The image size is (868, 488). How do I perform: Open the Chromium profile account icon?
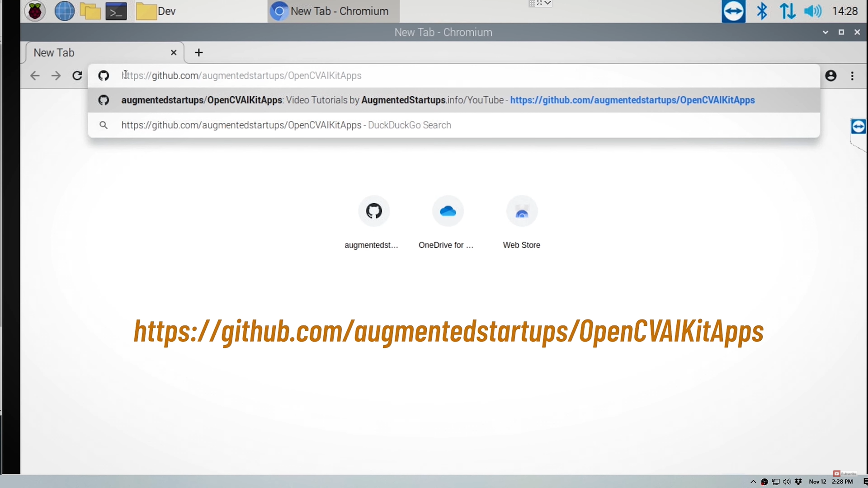(830, 75)
